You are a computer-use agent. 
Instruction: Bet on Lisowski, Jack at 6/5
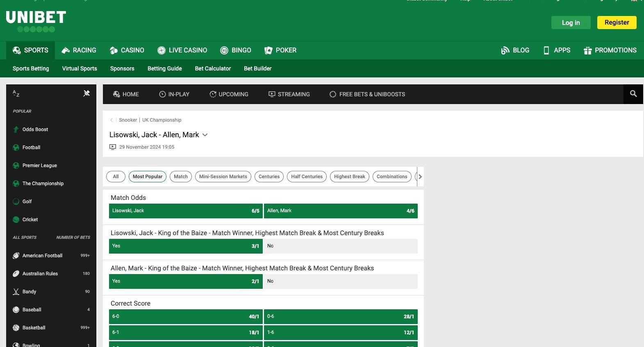coord(186,211)
